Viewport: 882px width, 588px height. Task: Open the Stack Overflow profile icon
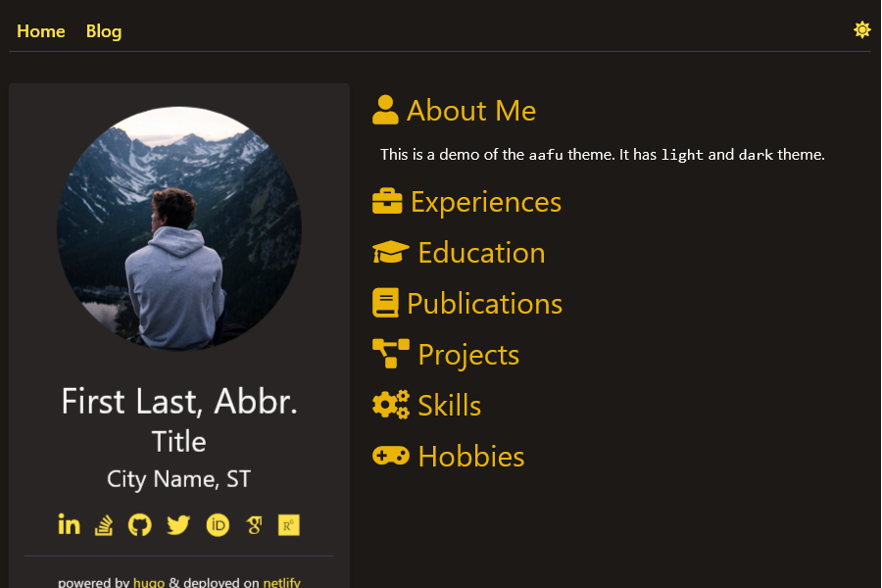click(104, 525)
